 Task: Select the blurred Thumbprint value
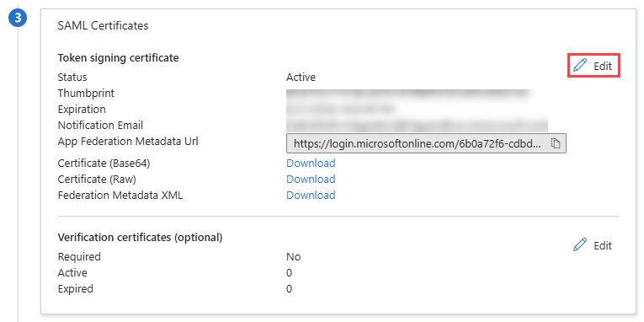click(x=408, y=94)
